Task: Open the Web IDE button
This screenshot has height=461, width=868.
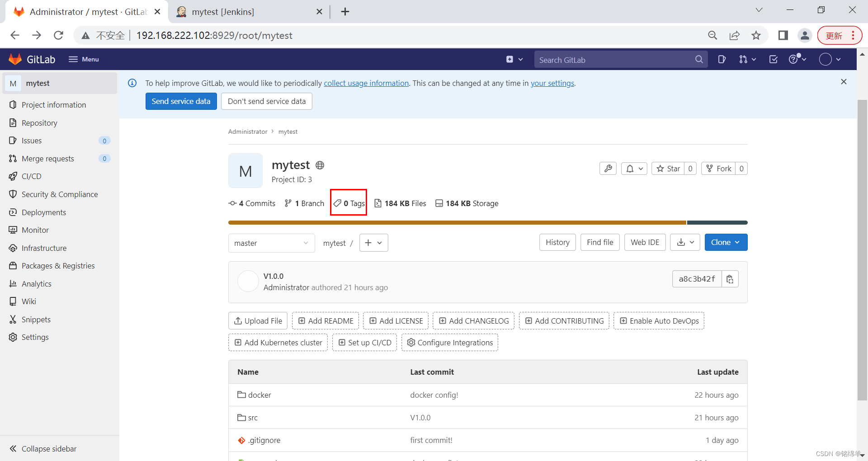Action: (x=645, y=242)
